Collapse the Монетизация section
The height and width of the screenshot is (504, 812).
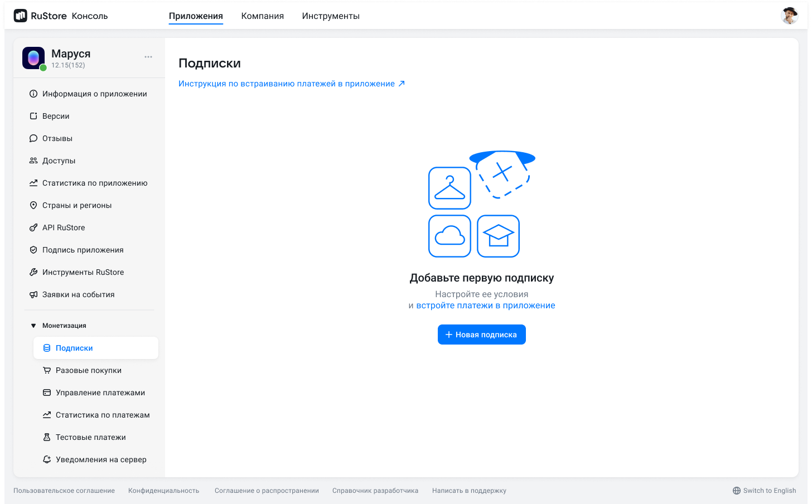coord(33,325)
